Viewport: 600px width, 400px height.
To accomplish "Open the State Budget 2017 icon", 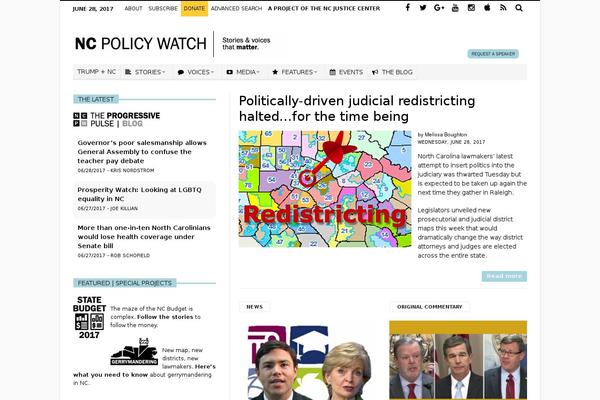I will [89, 317].
